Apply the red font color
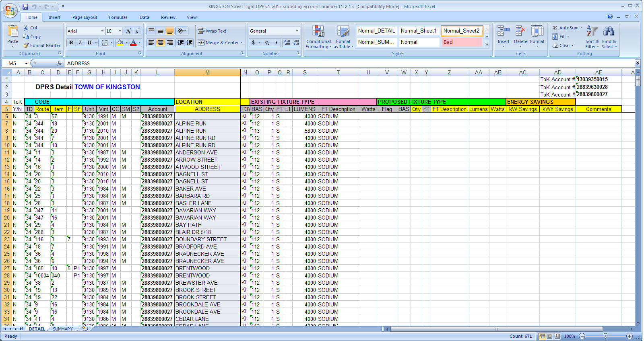This screenshot has width=644, height=341. tap(133, 42)
